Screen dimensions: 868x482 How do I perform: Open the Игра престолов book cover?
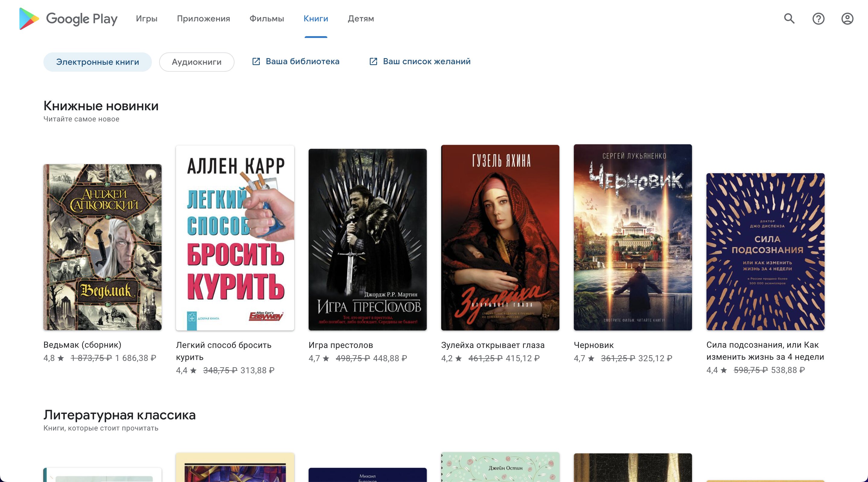368,239
